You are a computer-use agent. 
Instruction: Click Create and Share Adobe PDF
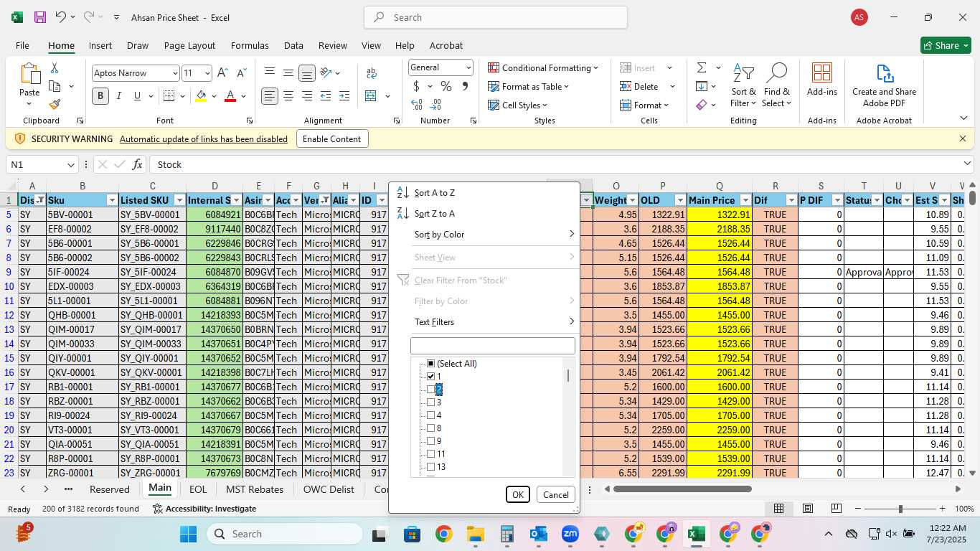click(884, 85)
